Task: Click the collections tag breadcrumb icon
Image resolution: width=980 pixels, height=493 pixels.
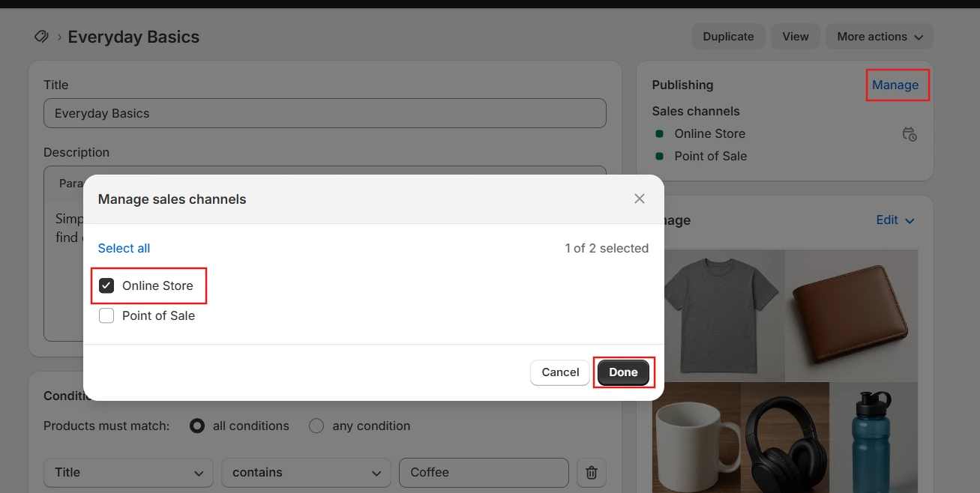Action: (41, 37)
